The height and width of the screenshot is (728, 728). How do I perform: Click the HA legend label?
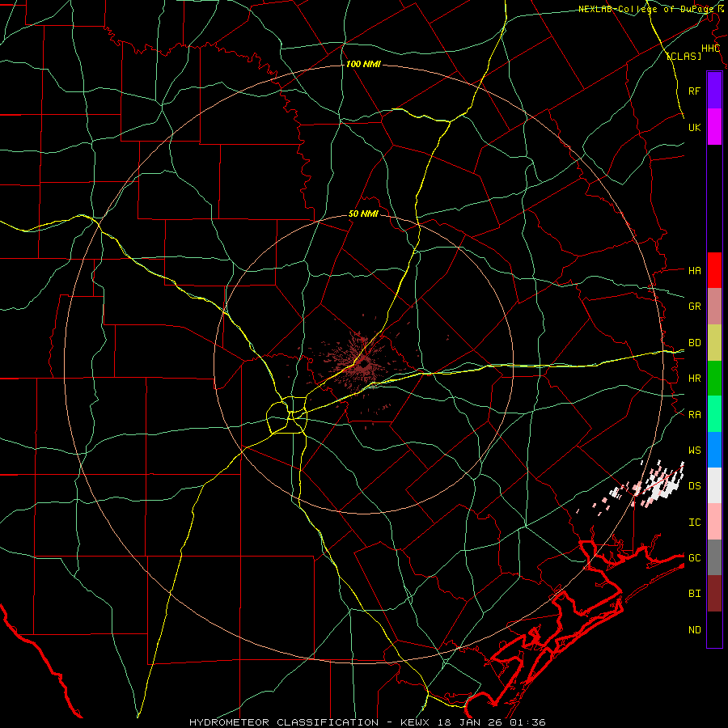coord(694,270)
